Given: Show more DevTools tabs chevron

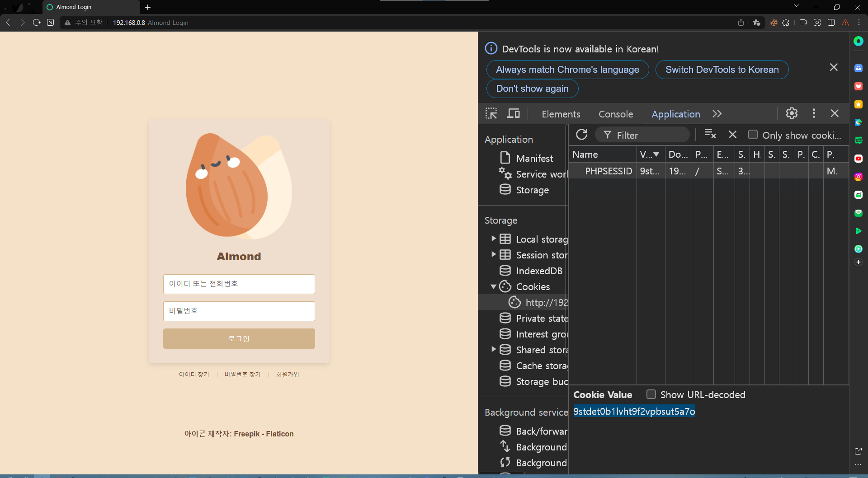Looking at the screenshot, I should [x=717, y=114].
